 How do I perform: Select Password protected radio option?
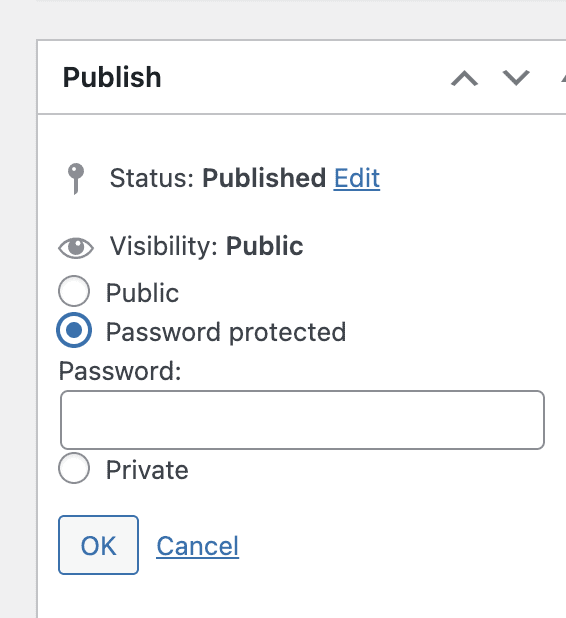74,330
